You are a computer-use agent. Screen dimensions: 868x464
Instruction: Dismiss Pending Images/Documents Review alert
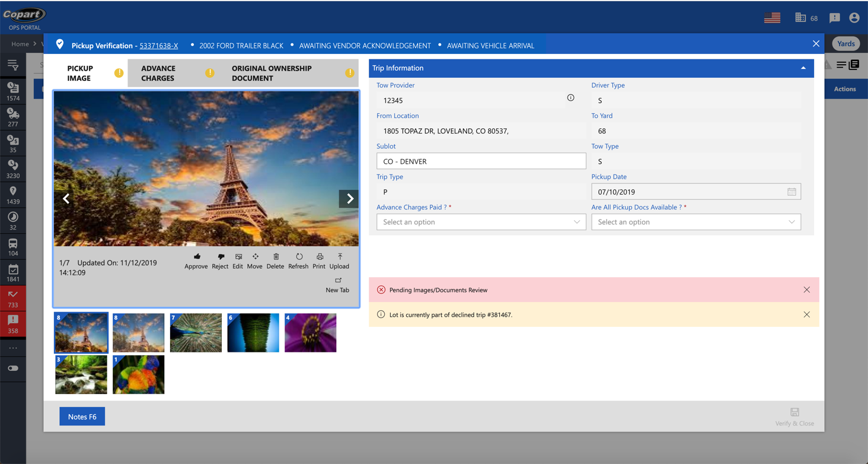click(x=806, y=290)
